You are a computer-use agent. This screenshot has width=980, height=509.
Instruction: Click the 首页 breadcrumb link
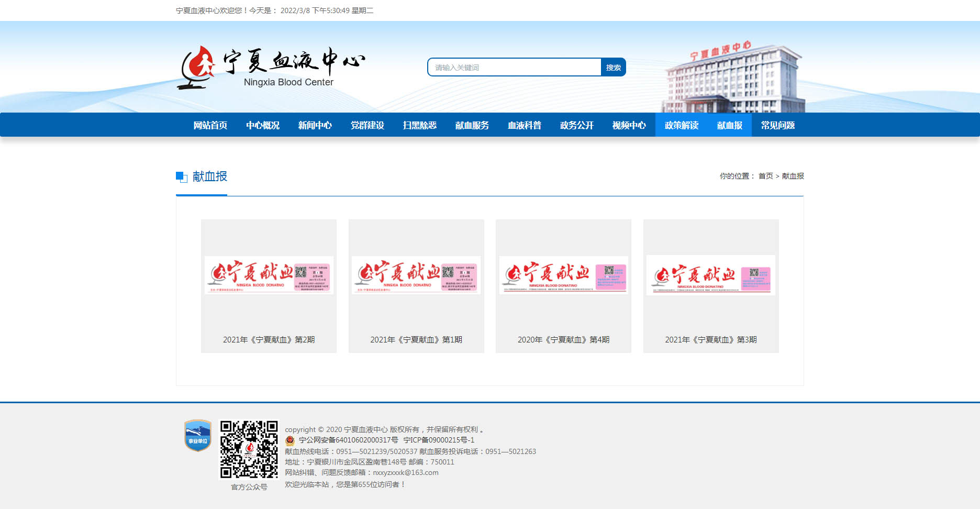[x=765, y=176]
